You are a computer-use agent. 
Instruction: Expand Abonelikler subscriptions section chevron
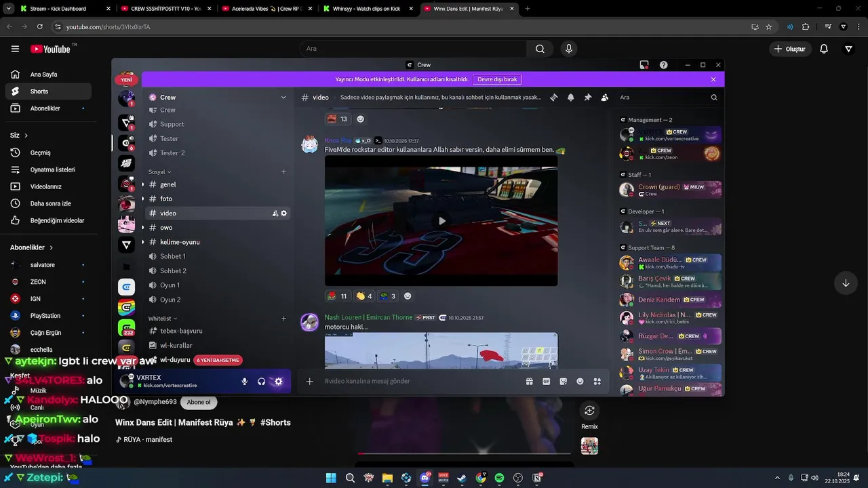51,248
